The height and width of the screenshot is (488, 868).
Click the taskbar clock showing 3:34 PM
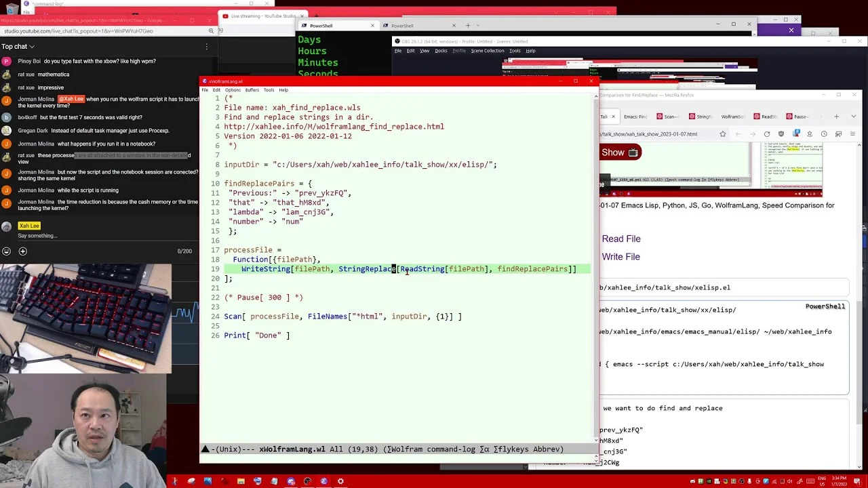839,481
